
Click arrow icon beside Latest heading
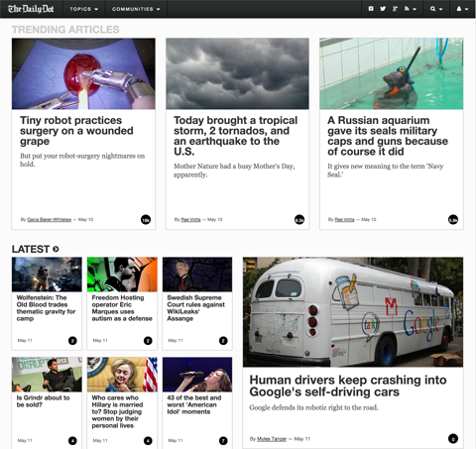tap(56, 249)
